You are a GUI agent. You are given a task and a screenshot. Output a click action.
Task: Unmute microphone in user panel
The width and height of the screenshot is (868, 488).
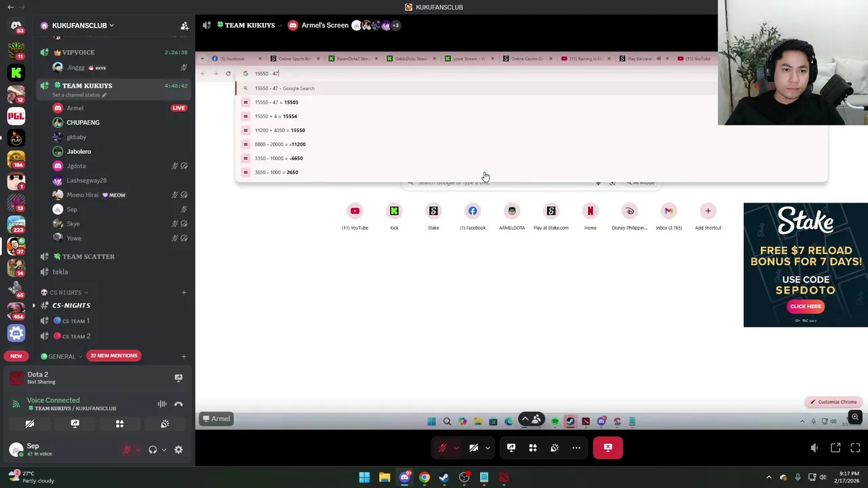pyautogui.click(x=127, y=449)
